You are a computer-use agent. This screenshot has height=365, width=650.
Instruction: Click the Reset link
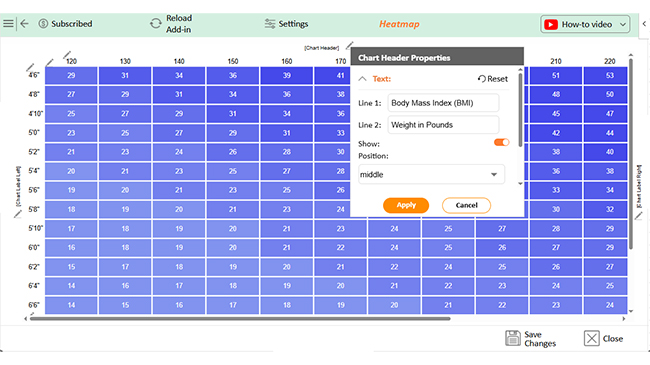[493, 79]
